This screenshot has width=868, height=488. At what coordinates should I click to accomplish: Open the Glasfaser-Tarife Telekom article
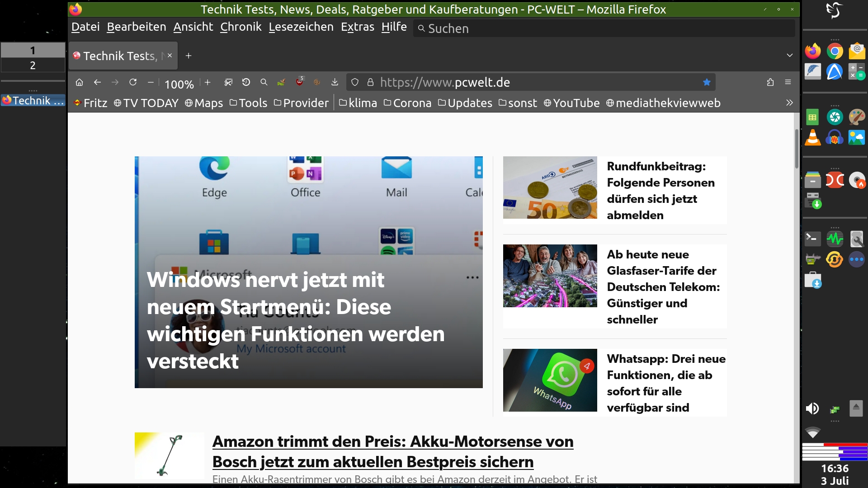point(663,287)
